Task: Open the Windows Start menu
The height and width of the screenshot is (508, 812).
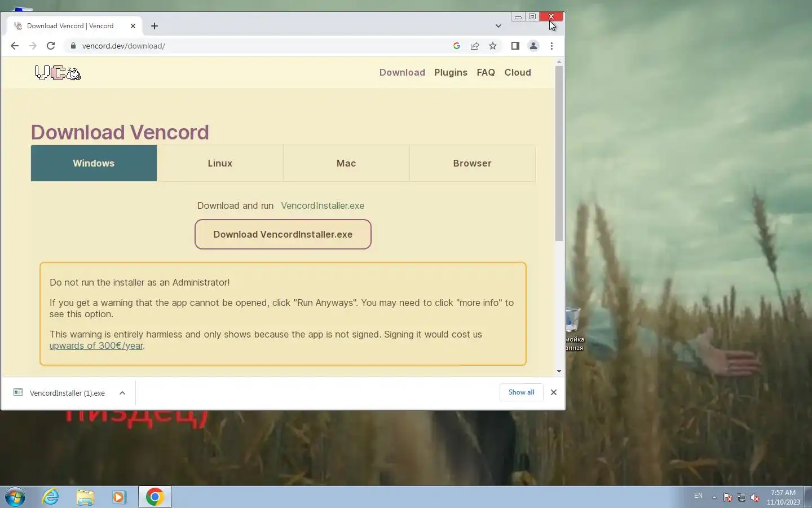Action: 15,497
